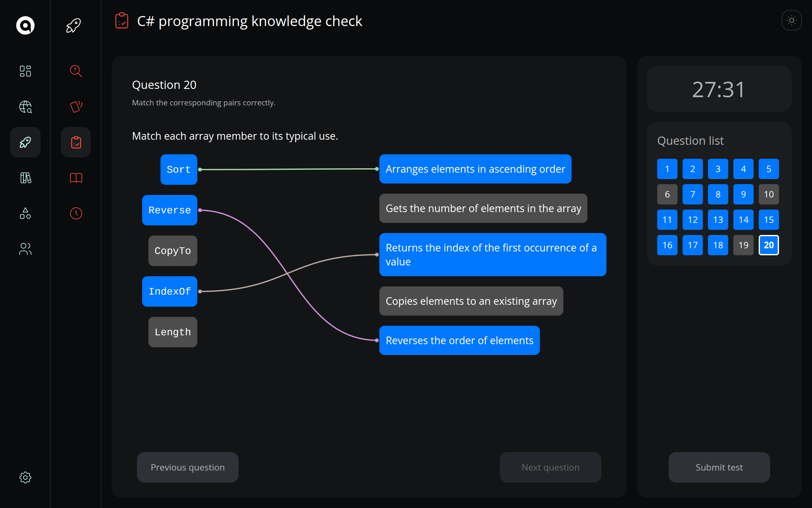The width and height of the screenshot is (812, 508).
Task: Jump to question 8 in list
Action: 718,194
